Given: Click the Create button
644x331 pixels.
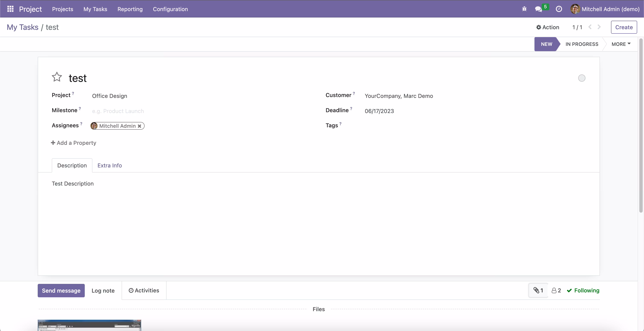Looking at the screenshot, I should [x=624, y=27].
